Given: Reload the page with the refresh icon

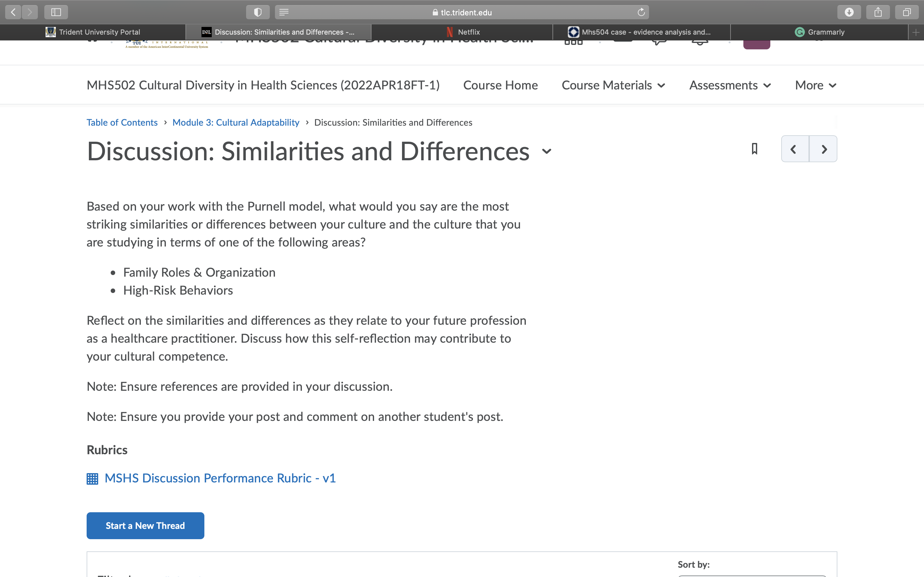Looking at the screenshot, I should (641, 12).
